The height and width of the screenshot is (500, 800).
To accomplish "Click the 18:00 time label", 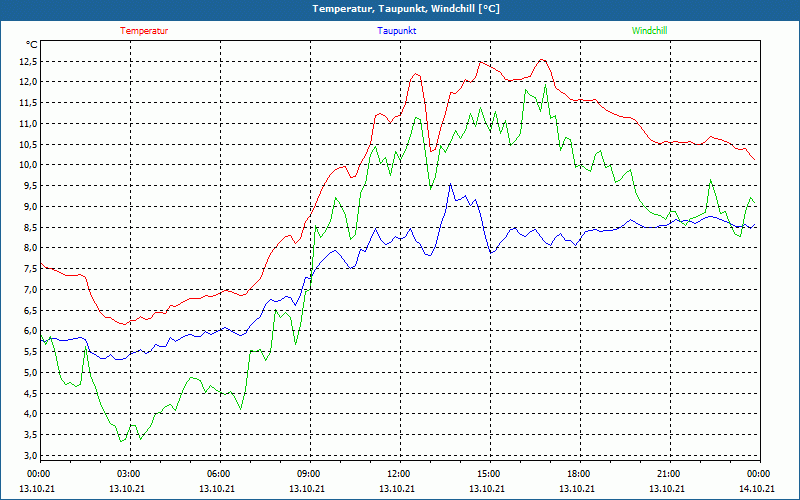I will coord(578,473).
